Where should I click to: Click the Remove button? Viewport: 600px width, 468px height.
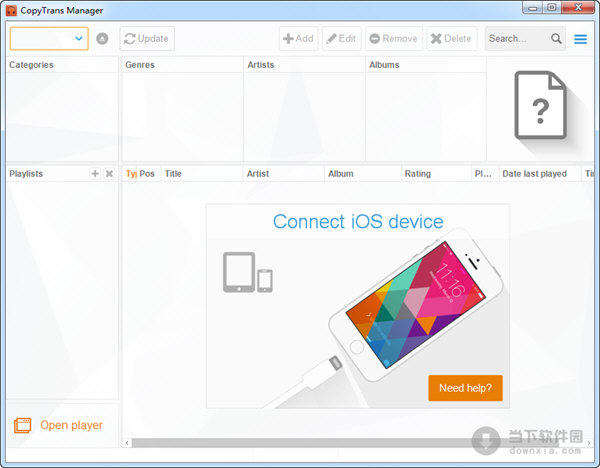coord(394,39)
